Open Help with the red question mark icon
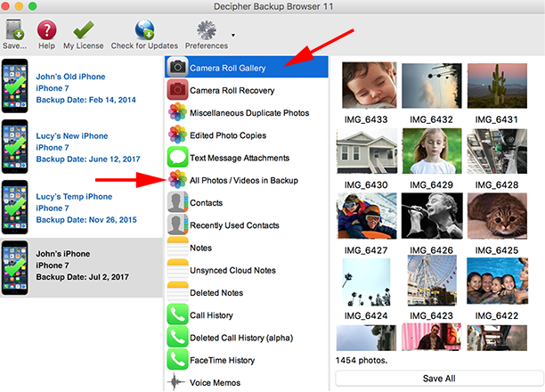Screen dimensions: 545x392 [46, 30]
